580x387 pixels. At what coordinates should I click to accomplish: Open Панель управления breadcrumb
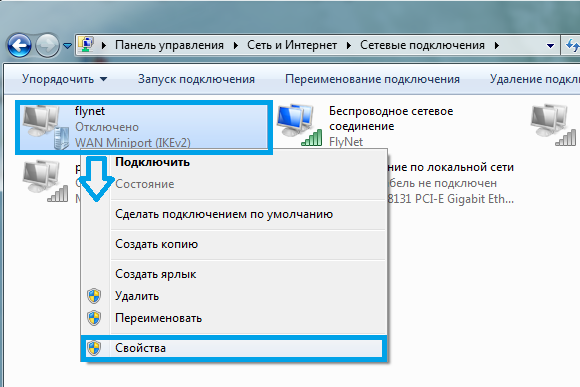coord(169,45)
